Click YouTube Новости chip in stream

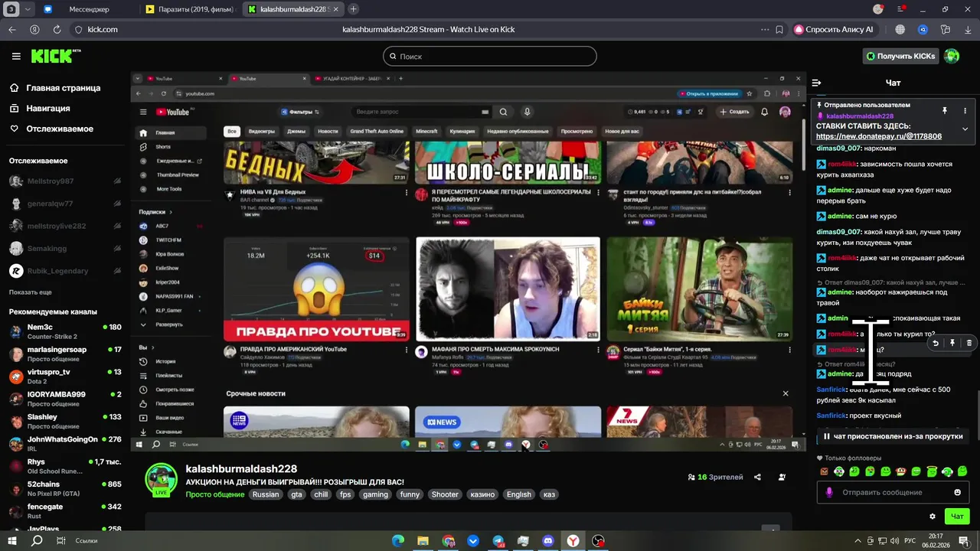[328, 131]
